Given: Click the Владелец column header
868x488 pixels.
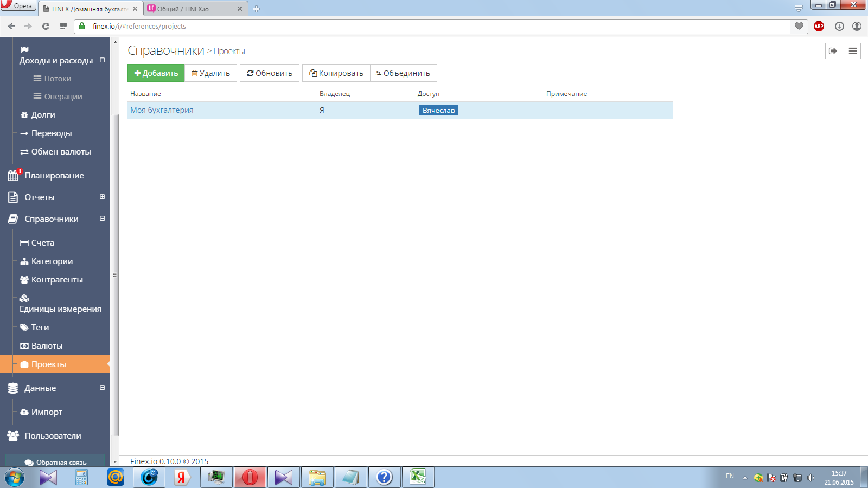Looking at the screenshot, I should (x=335, y=94).
